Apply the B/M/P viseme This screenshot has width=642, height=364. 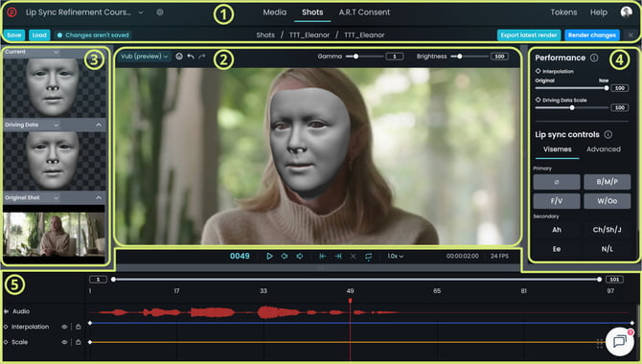(608, 181)
